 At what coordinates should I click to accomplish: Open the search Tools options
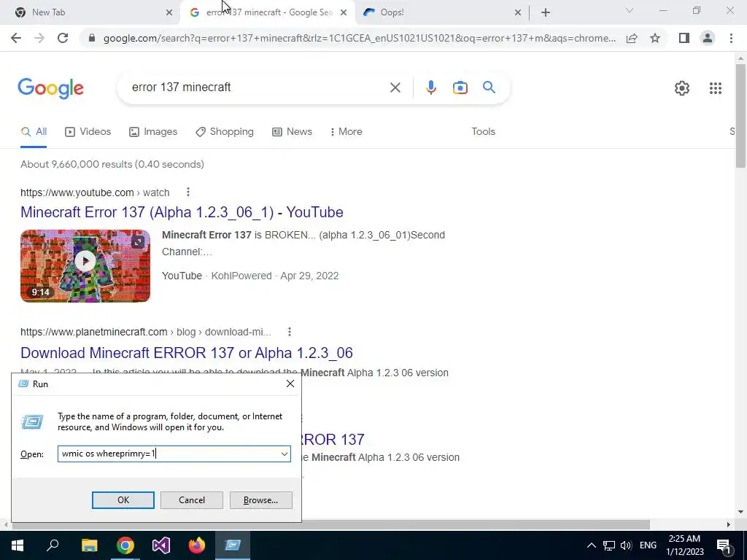tap(483, 132)
